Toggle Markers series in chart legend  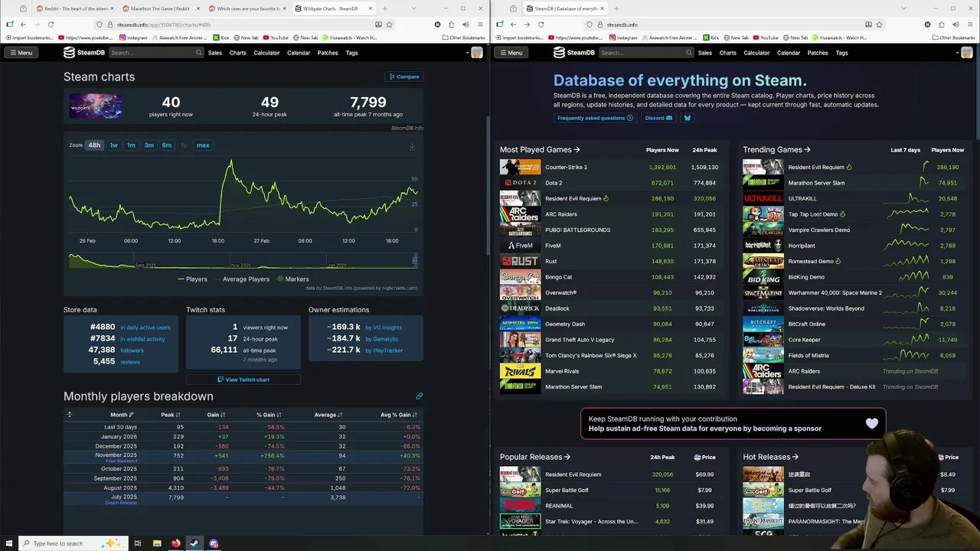click(x=293, y=279)
